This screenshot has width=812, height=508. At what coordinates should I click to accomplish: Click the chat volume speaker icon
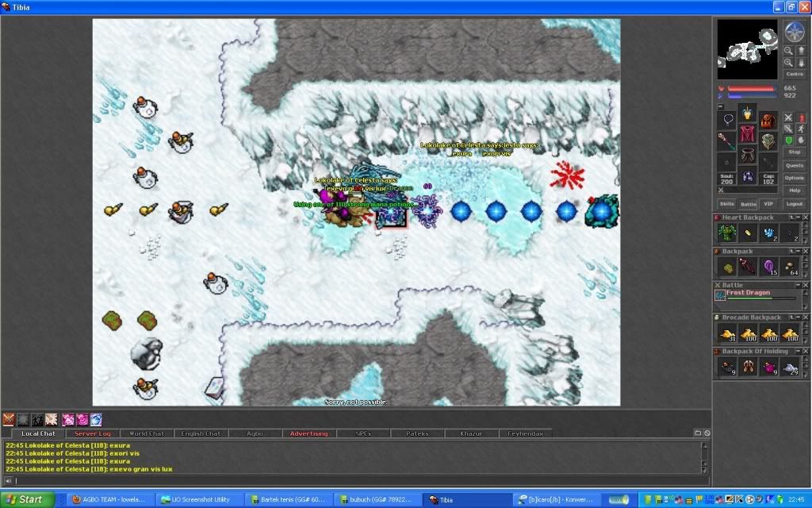pyautogui.click(x=8, y=480)
